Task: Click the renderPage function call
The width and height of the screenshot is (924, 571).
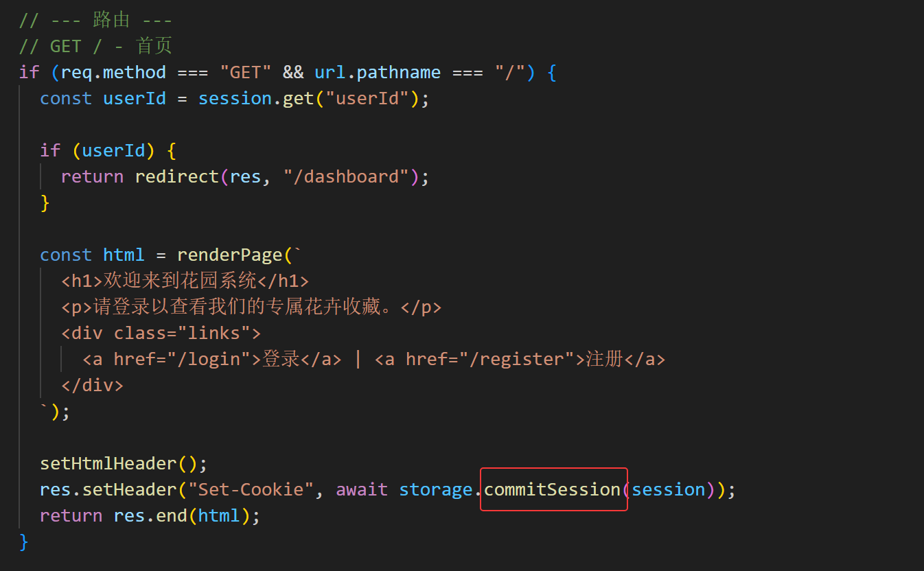Action: (229, 255)
